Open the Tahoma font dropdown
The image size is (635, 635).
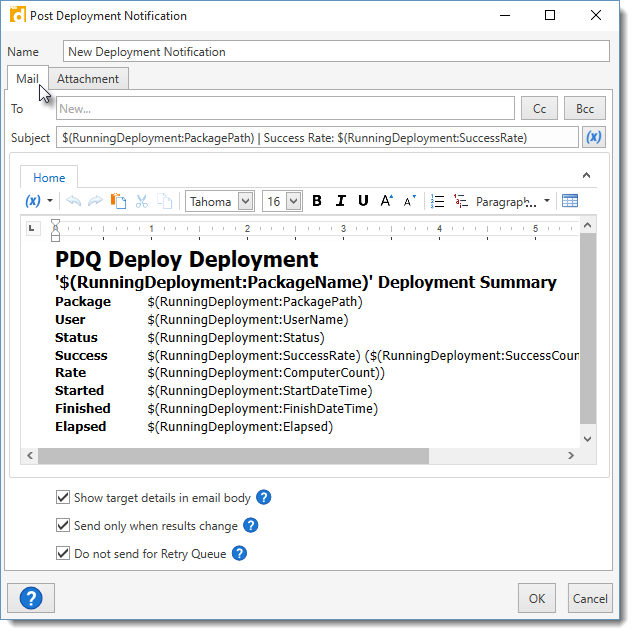tap(246, 201)
